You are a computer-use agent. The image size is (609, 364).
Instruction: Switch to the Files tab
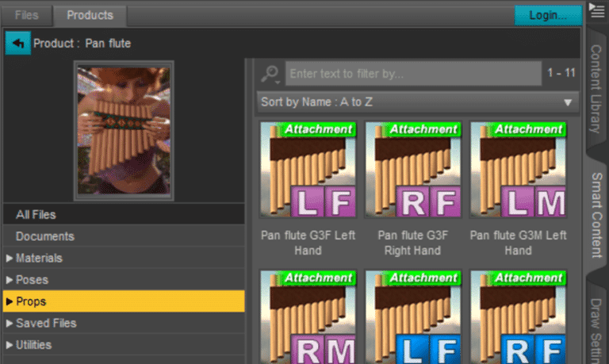26,14
